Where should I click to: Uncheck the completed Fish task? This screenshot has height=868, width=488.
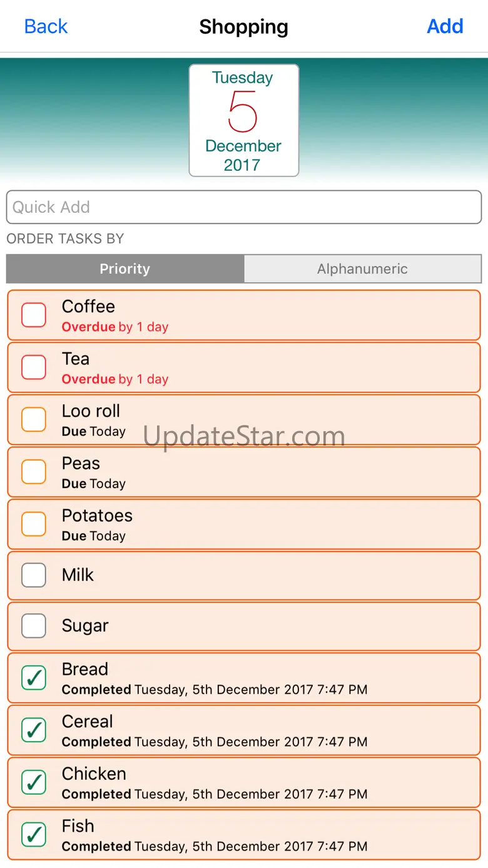point(34,834)
